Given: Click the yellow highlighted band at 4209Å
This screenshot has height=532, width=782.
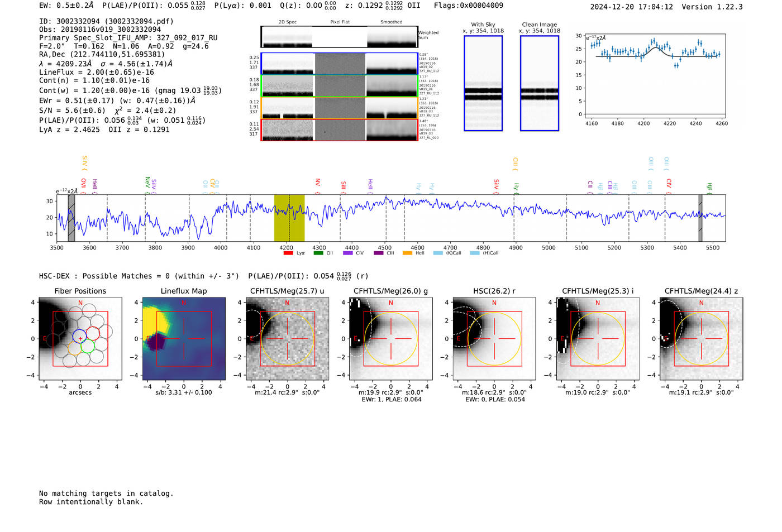Looking at the screenshot, I should point(289,218).
